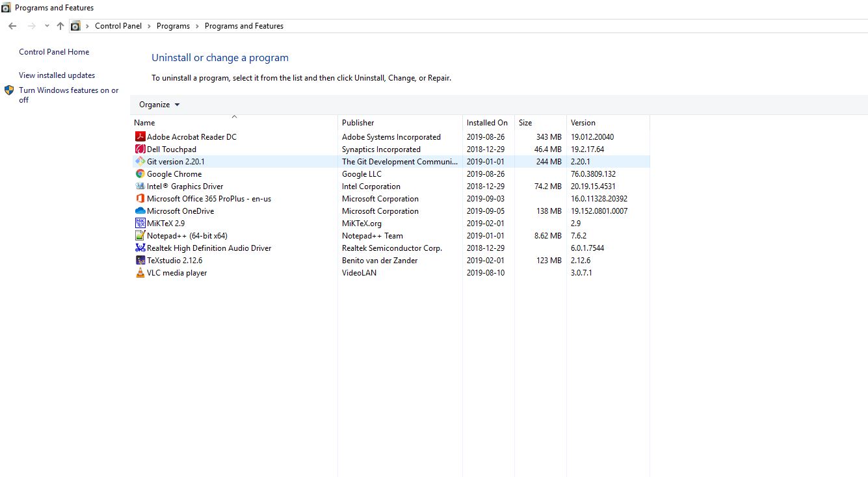Select Microsoft Office 365 ProPlus - en-us
Screen dimensions: 868x477
pyautogui.click(x=209, y=198)
